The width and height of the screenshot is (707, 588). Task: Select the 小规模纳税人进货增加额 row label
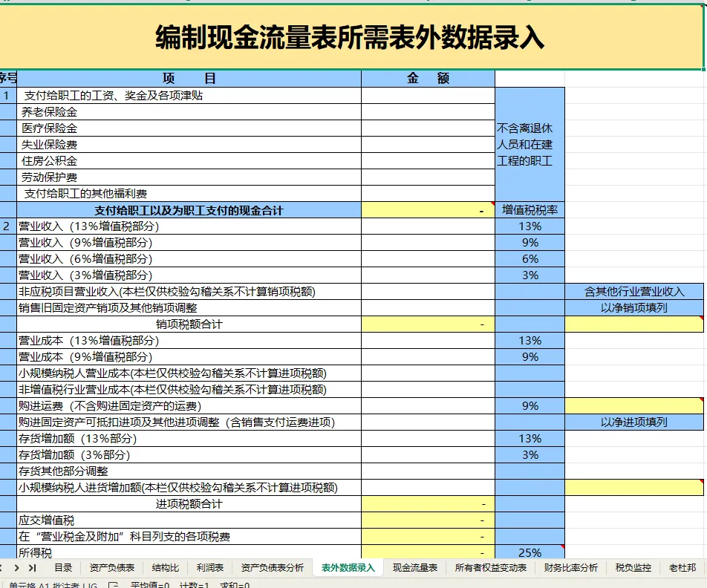pyautogui.click(x=189, y=488)
